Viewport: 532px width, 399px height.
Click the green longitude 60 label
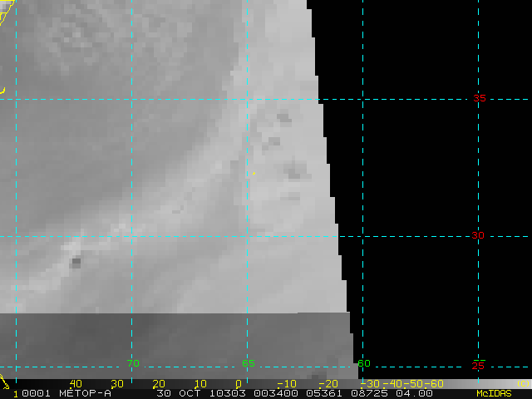tap(363, 363)
